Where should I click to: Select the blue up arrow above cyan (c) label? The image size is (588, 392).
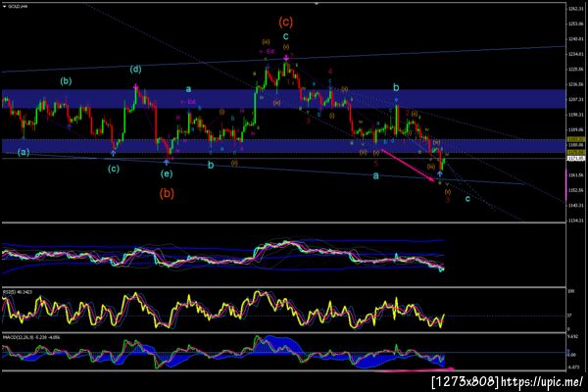coord(113,153)
